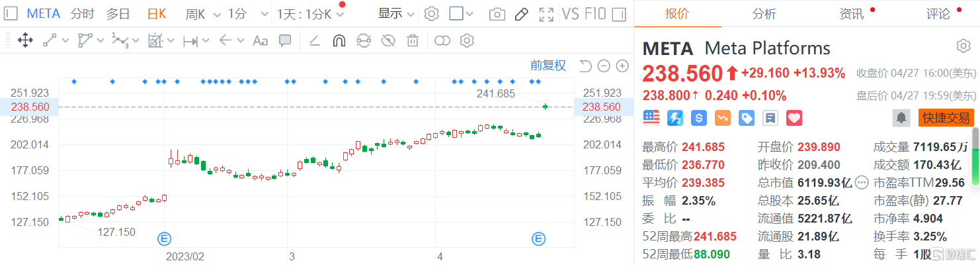Open the 资讯 news tab
Image resolution: width=980 pixels, height=265 pixels.
coord(851,14)
